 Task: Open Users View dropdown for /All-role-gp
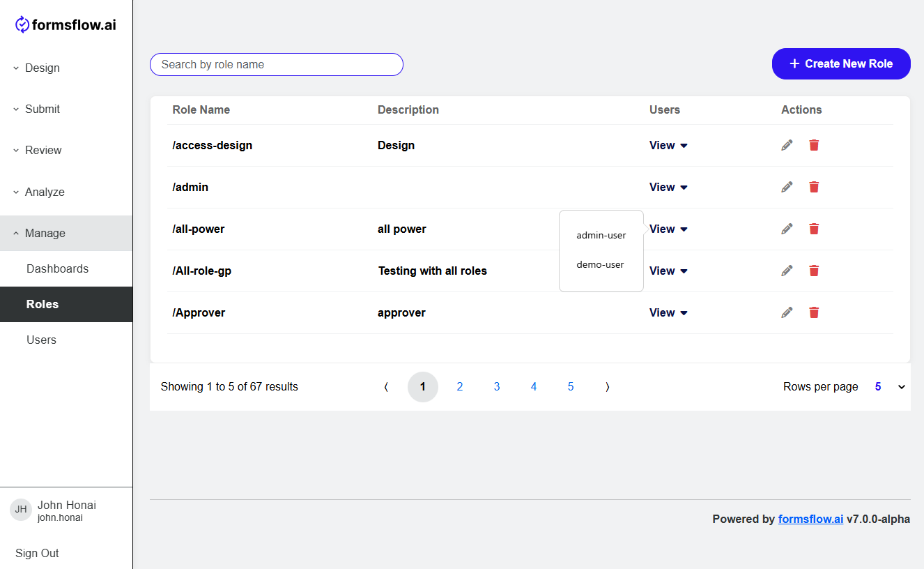(x=668, y=271)
